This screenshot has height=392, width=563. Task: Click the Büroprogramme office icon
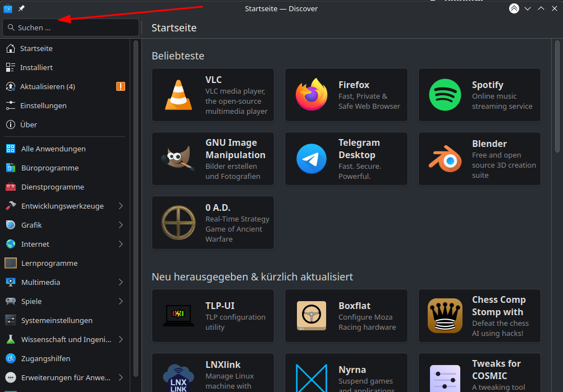tap(11, 168)
